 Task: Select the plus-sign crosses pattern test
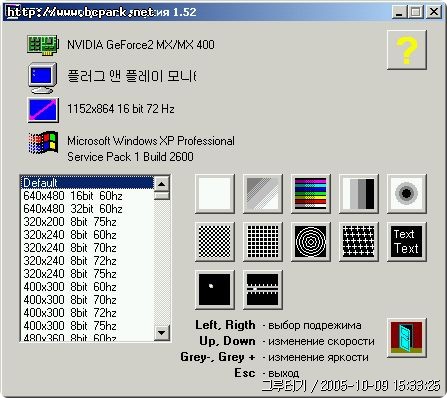[359, 242]
